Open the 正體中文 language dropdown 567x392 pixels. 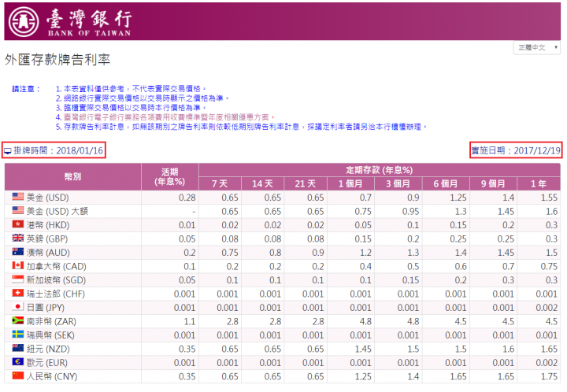(538, 47)
